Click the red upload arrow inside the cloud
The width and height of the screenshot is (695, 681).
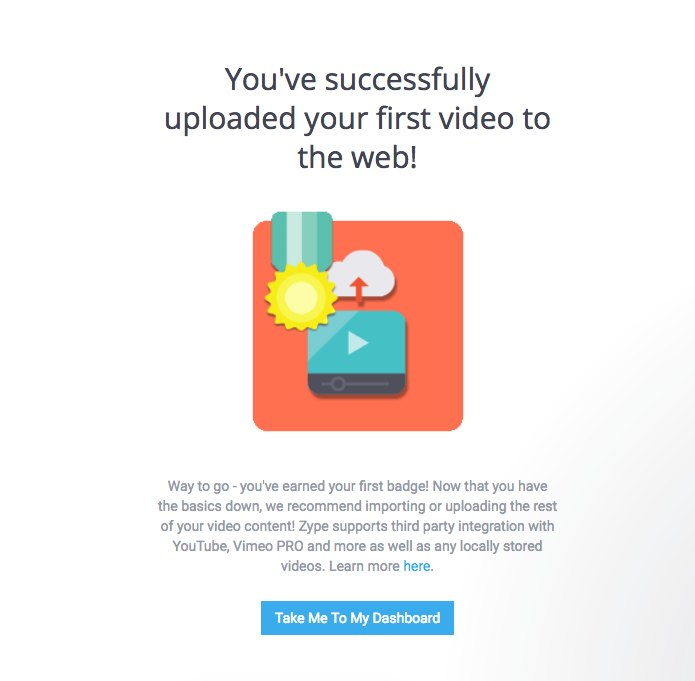click(359, 289)
